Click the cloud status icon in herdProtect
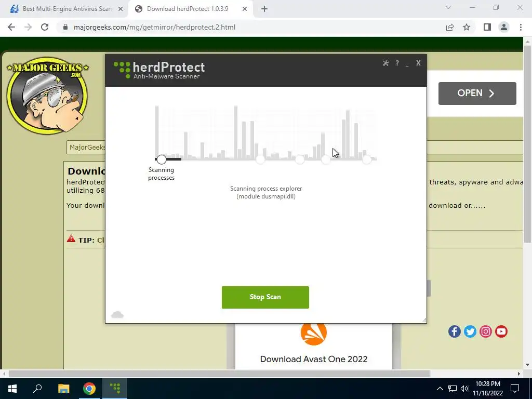The width and height of the screenshot is (532, 399). point(117,315)
